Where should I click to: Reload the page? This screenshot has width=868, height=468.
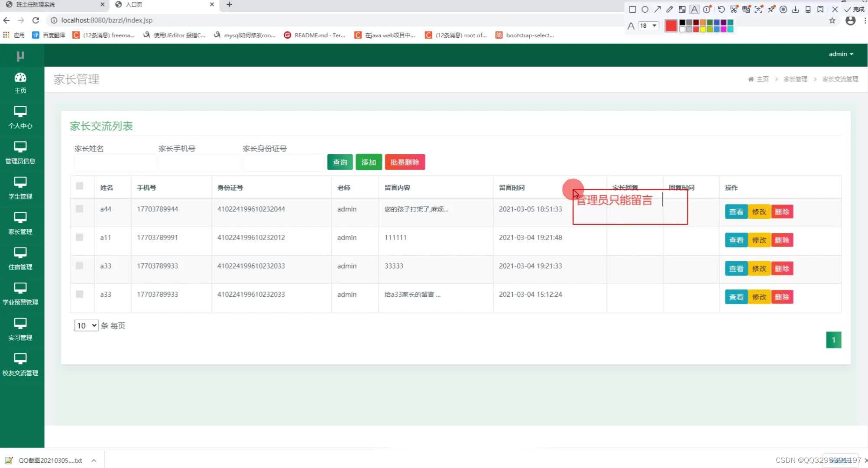[x=36, y=20]
